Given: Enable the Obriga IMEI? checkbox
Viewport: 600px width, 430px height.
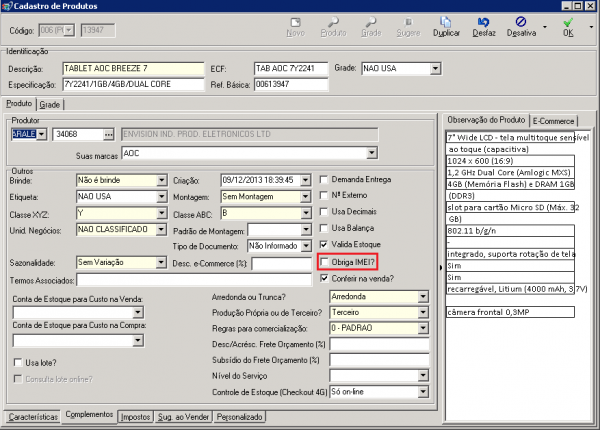Looking at the screenshot, I should click(323, 262).
